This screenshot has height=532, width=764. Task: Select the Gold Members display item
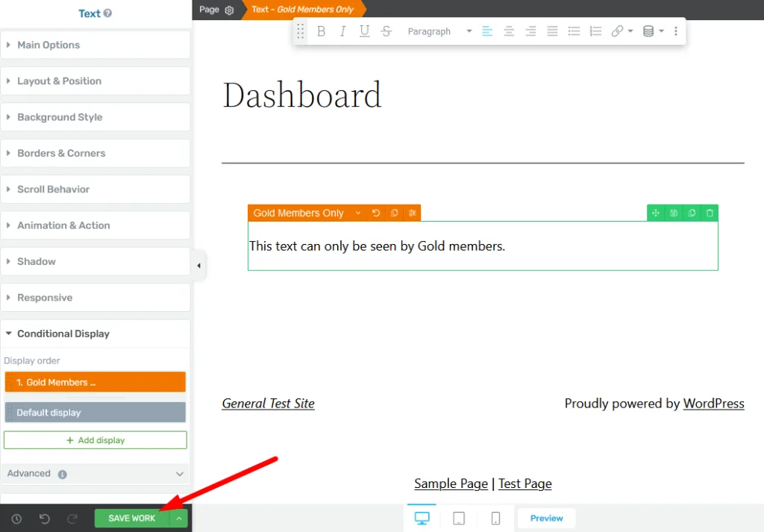click(95, 382)
